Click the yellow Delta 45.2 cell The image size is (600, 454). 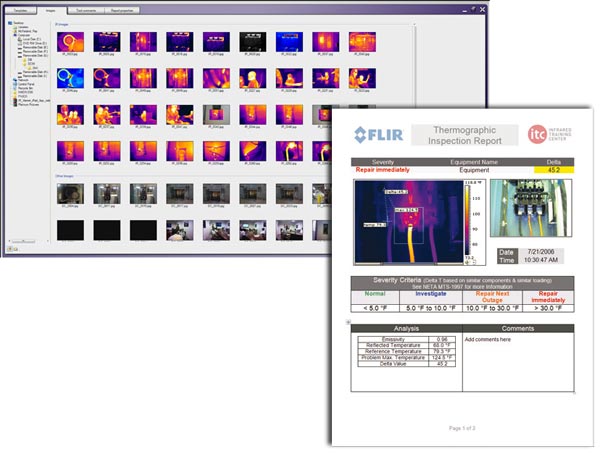(554, 170)
